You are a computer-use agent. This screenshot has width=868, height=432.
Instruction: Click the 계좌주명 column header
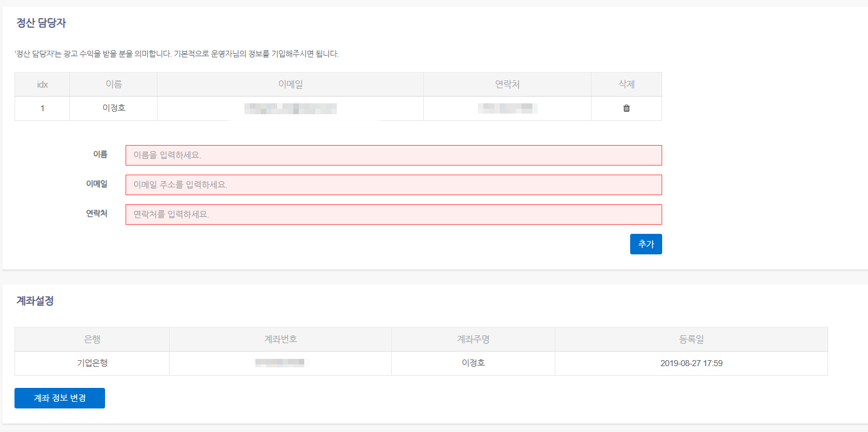click(x=473, y=339)
